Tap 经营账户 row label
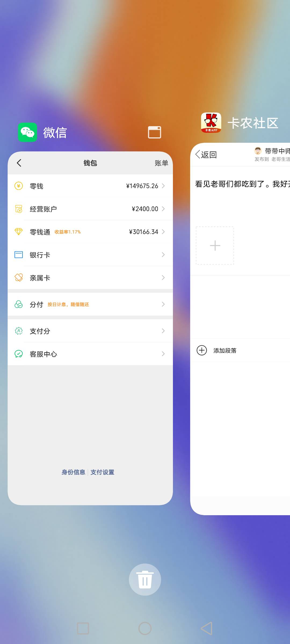Viewport: 290px width, 644px height. (43, 209)
